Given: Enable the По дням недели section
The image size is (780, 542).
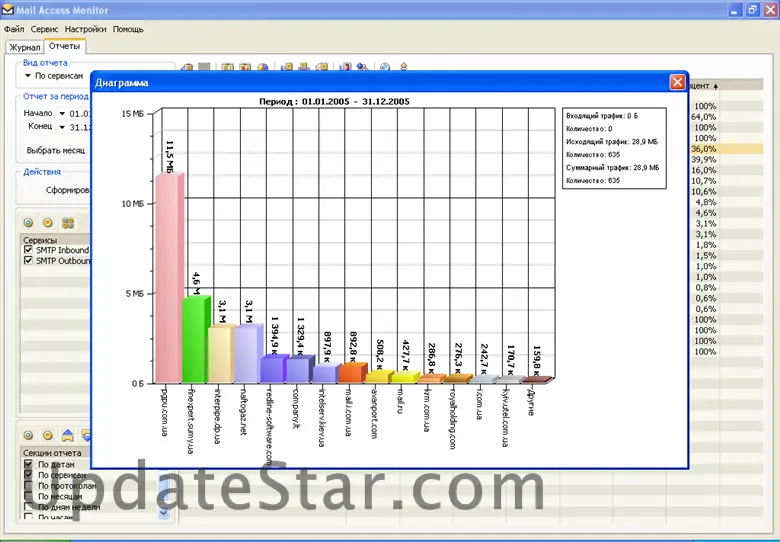Looking at the screenshot, I should pos(28,507).
